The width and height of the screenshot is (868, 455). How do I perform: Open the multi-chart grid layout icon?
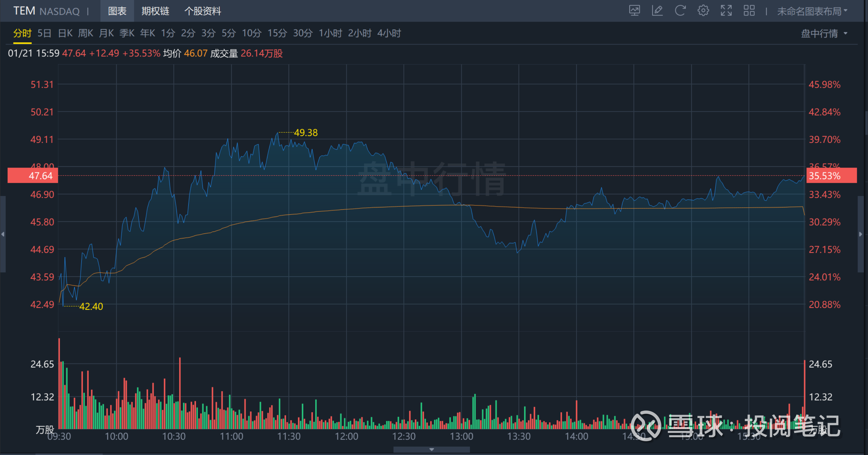(749, 11)
